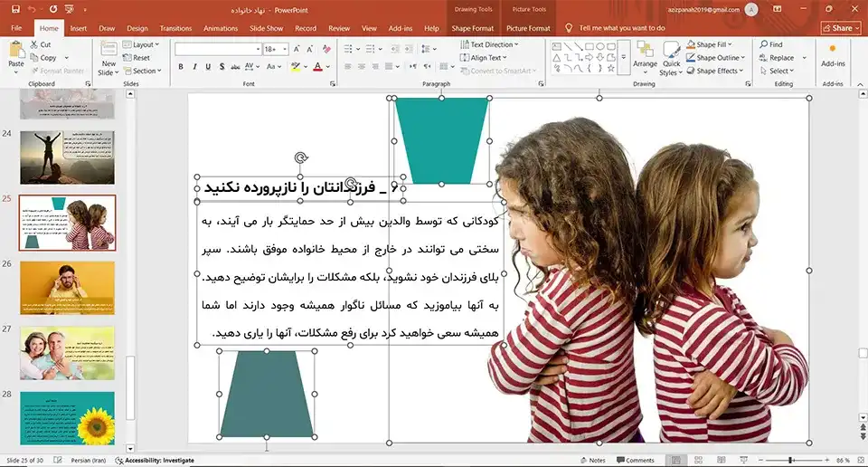Open the Select menu in Editing
This screenshot has width=868, height=467.
point(777,71)
